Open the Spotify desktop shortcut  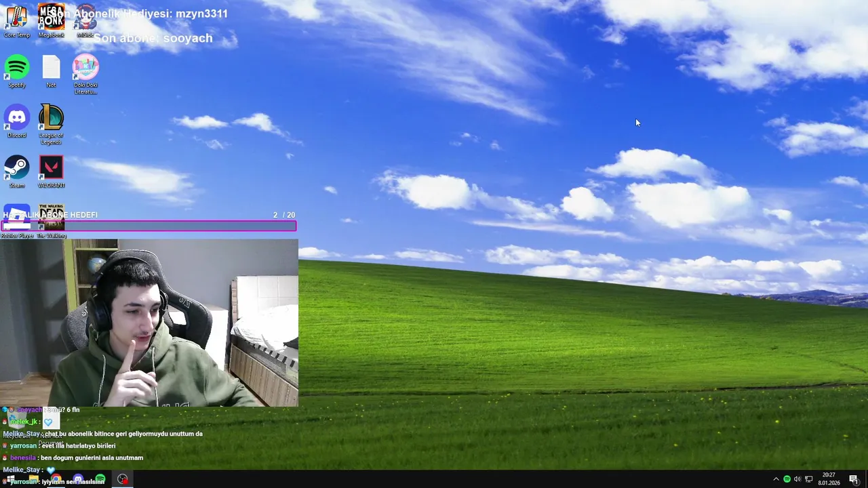click(17, 72)
